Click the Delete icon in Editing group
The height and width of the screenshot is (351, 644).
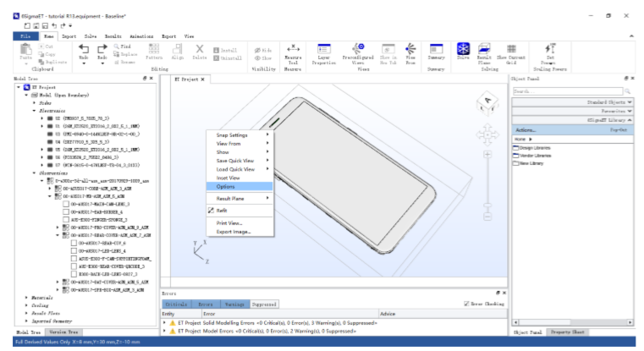pyautogui.click(x=200, y=54)
